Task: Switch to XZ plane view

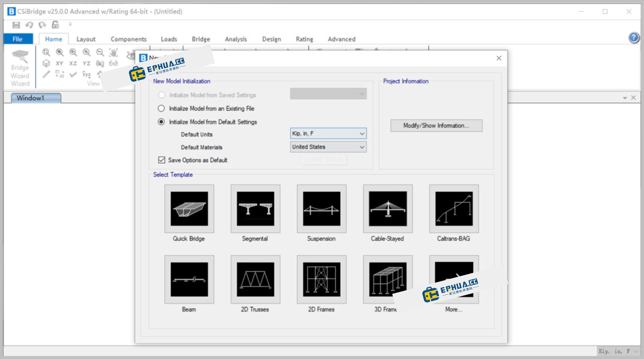Action: (73, 63)
